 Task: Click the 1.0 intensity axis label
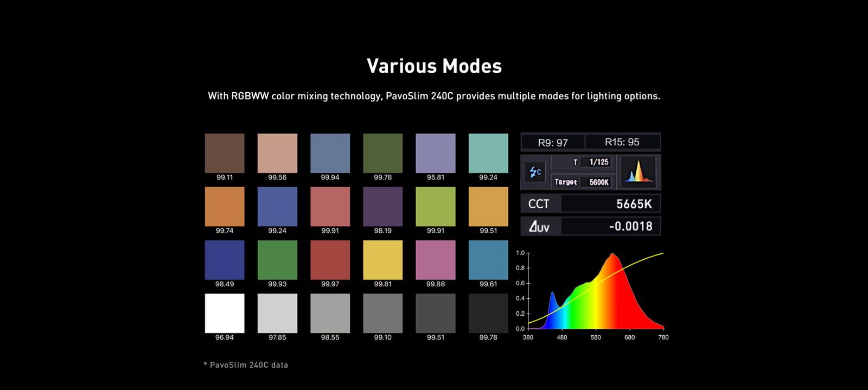point(520,253)
